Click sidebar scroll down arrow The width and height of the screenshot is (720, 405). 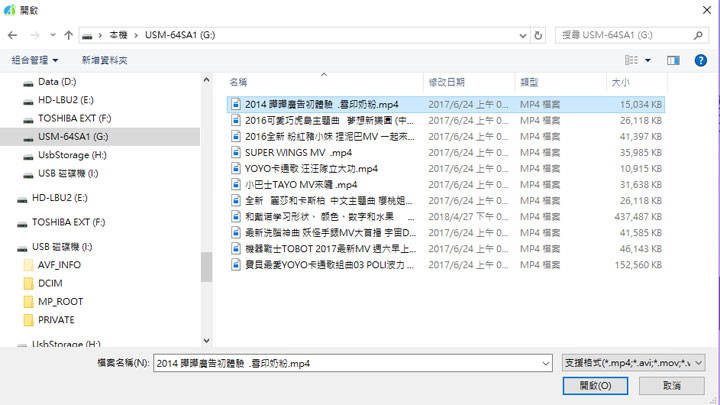coord(207,341)
